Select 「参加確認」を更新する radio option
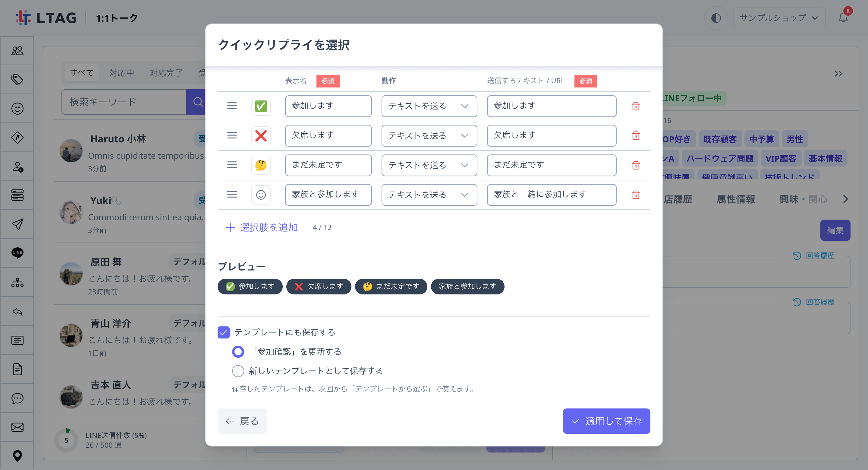 tap(238, 352)
